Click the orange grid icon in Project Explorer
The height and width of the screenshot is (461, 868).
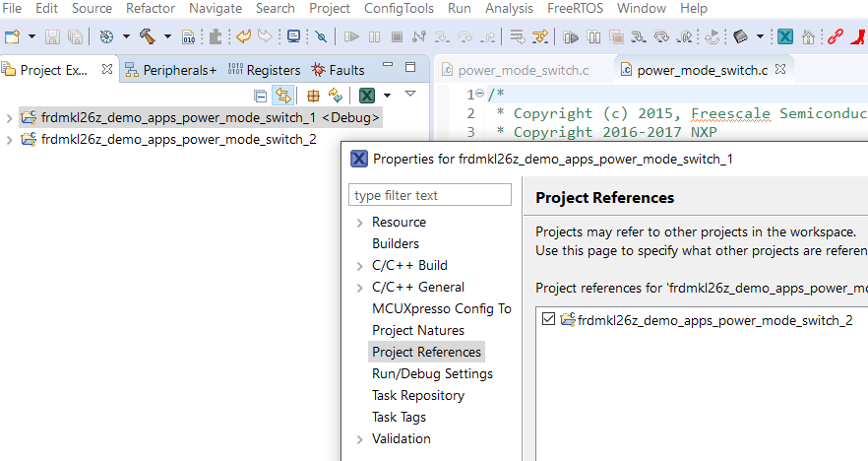pos(313,96)
